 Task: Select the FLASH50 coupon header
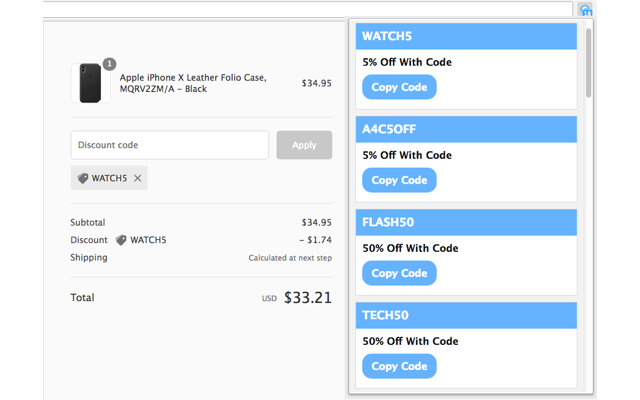(x=466, y=222)
